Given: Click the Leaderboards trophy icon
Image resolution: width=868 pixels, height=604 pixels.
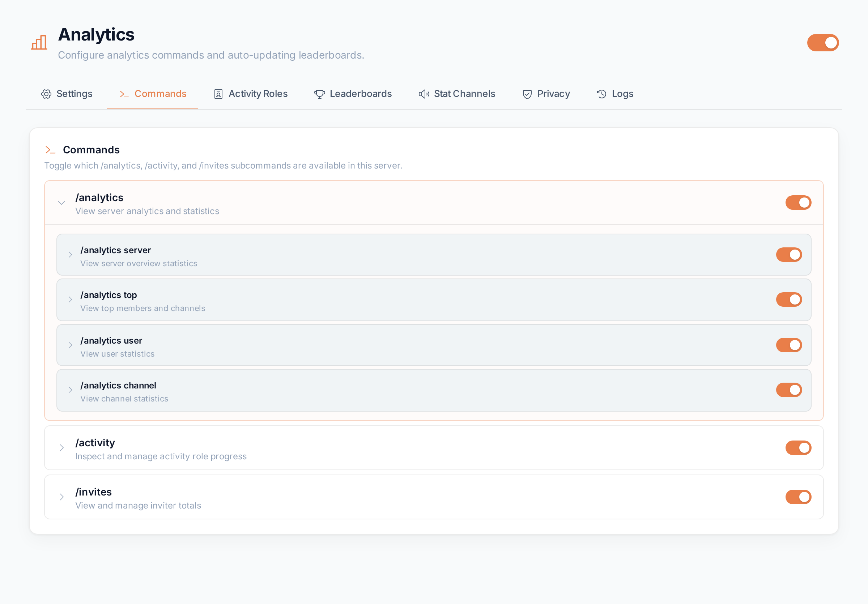Looking at the screenshot, I should (319, 94).
